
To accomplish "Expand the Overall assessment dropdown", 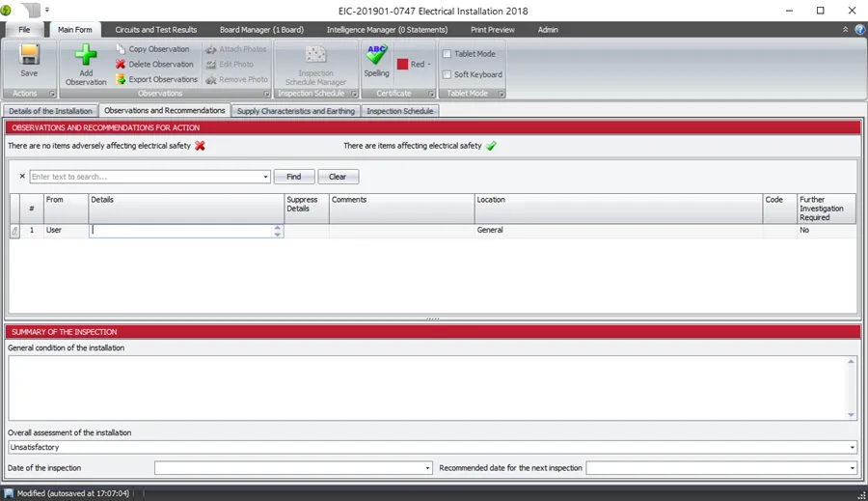I will (x=853, y=448).
